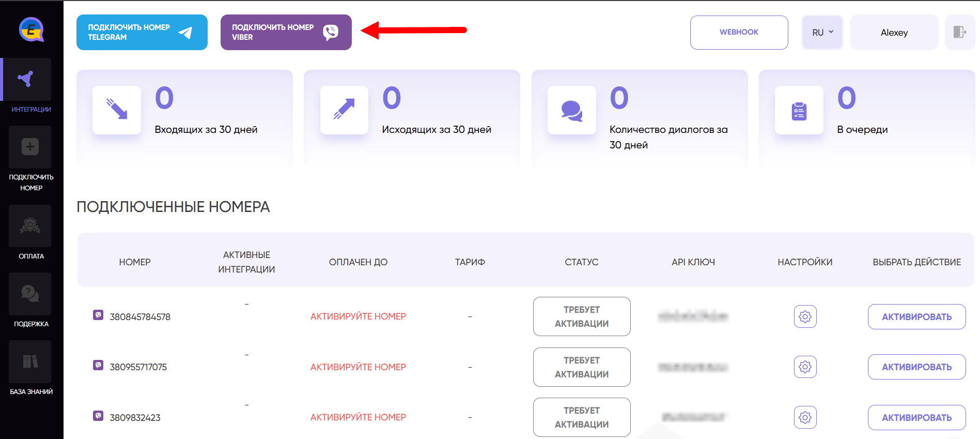980x439 pixels.
Task: Open the Webhook button
Action: click(x=739, y=32)
